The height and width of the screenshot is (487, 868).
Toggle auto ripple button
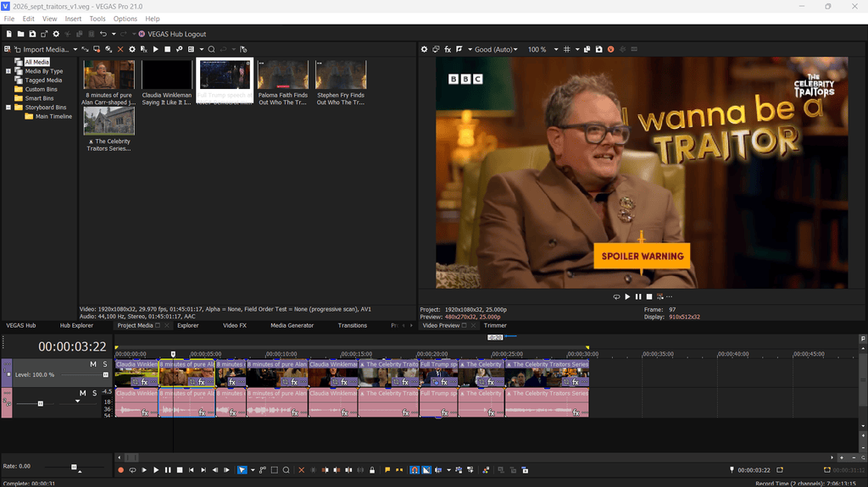click(438, 470)
